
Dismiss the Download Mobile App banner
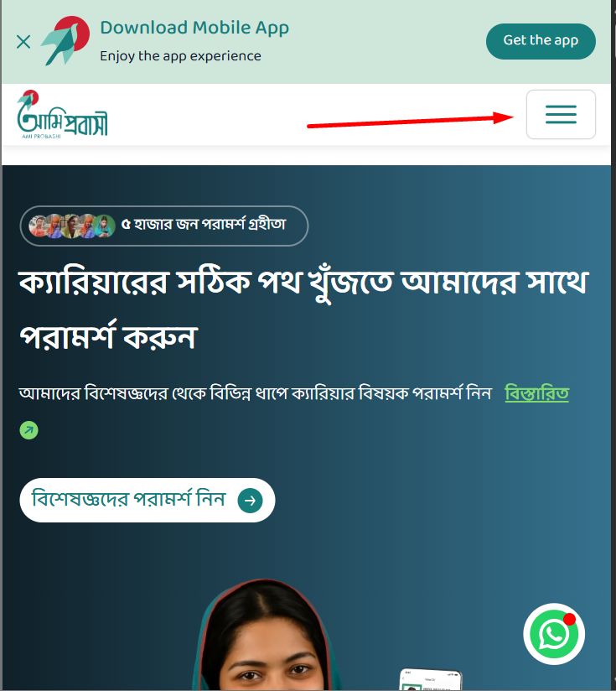pos(23,42)
